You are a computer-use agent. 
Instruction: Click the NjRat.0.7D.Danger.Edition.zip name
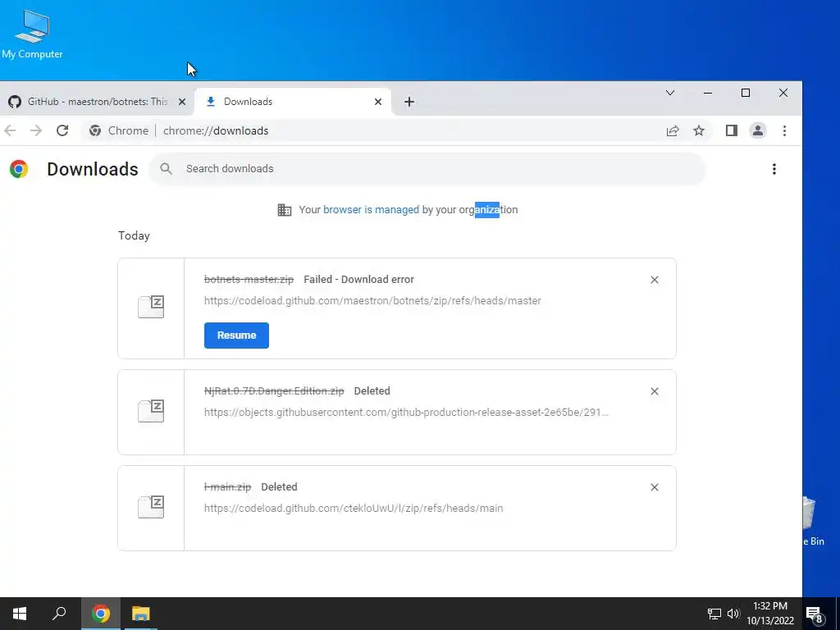pos(274,390)
